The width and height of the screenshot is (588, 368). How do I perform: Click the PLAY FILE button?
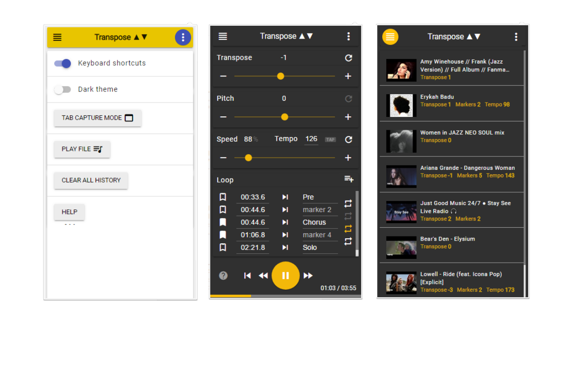[x=82, y=149]
